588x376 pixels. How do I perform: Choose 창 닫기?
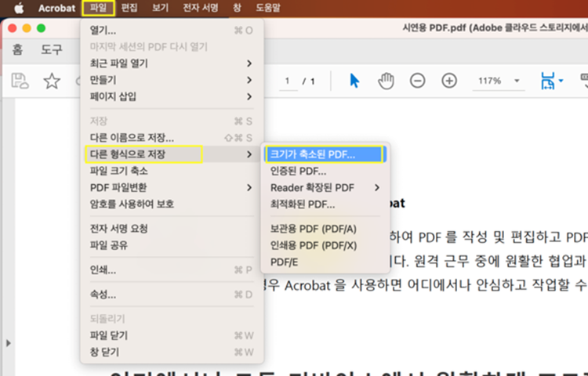tap(172, 352)
